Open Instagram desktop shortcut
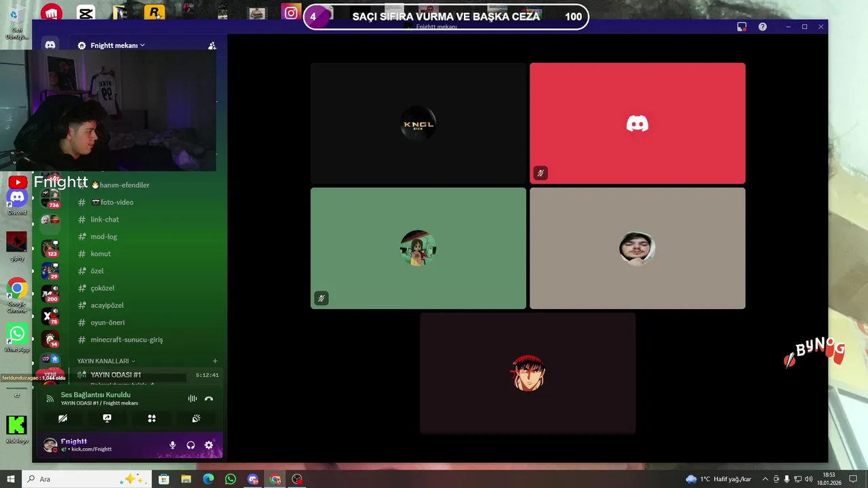Image resolution: width=868 pixels, height=488 pixels. (x=292, y=12)
